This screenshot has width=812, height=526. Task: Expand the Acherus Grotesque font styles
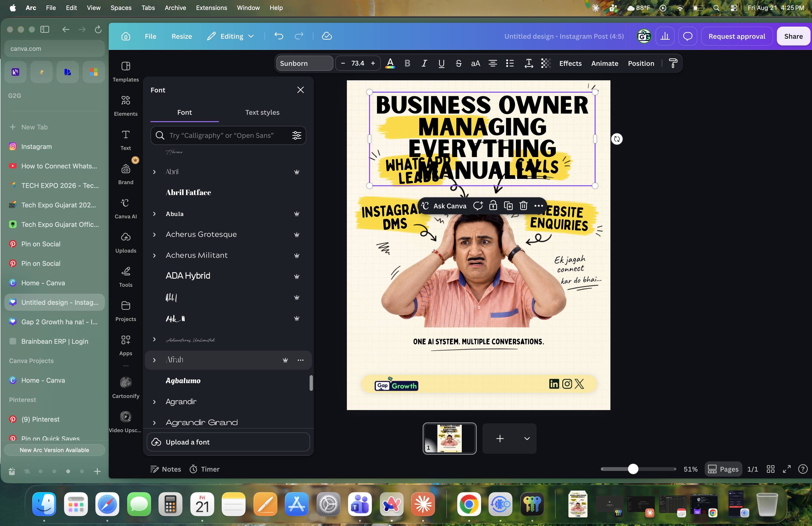[x=154, y=234]
